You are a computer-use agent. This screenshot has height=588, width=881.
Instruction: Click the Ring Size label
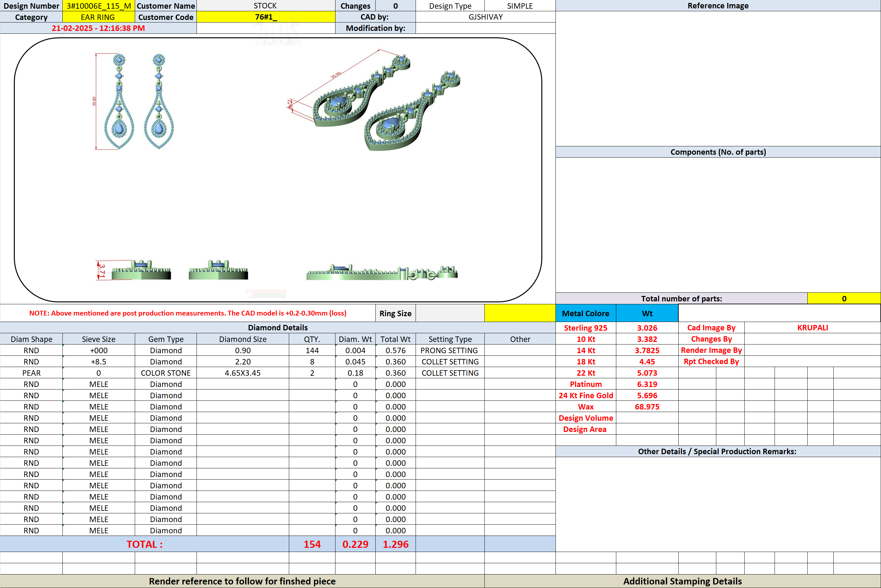396,313
